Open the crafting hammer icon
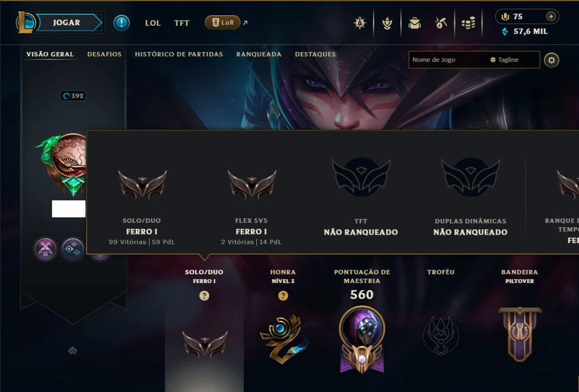 (x=441, y=23)
